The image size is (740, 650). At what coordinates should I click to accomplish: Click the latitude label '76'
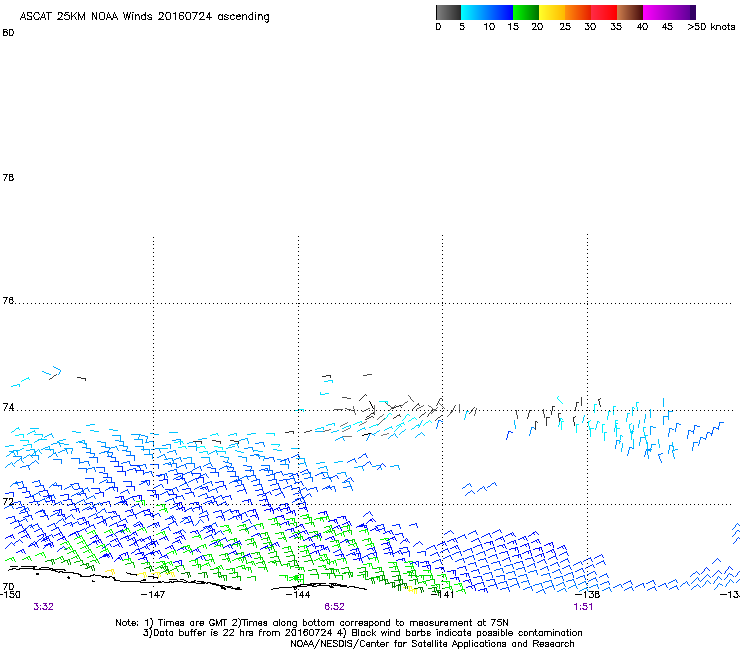pos(8,300)
